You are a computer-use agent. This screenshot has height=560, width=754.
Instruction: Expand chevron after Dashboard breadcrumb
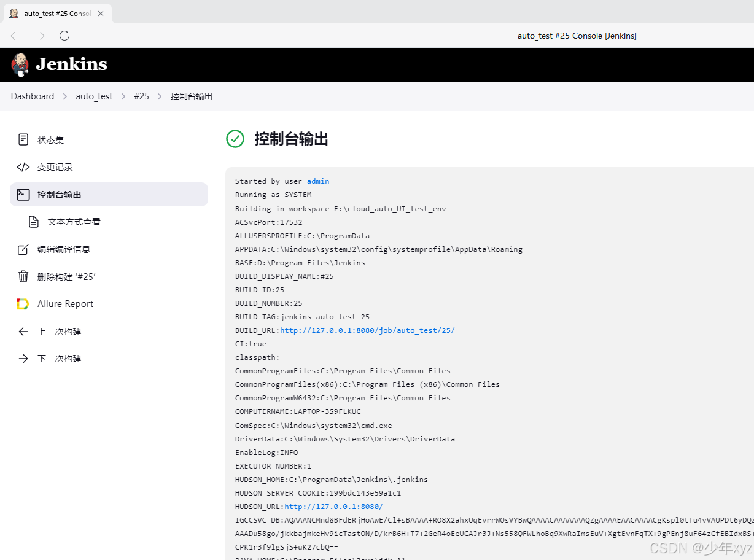(64, 96)
